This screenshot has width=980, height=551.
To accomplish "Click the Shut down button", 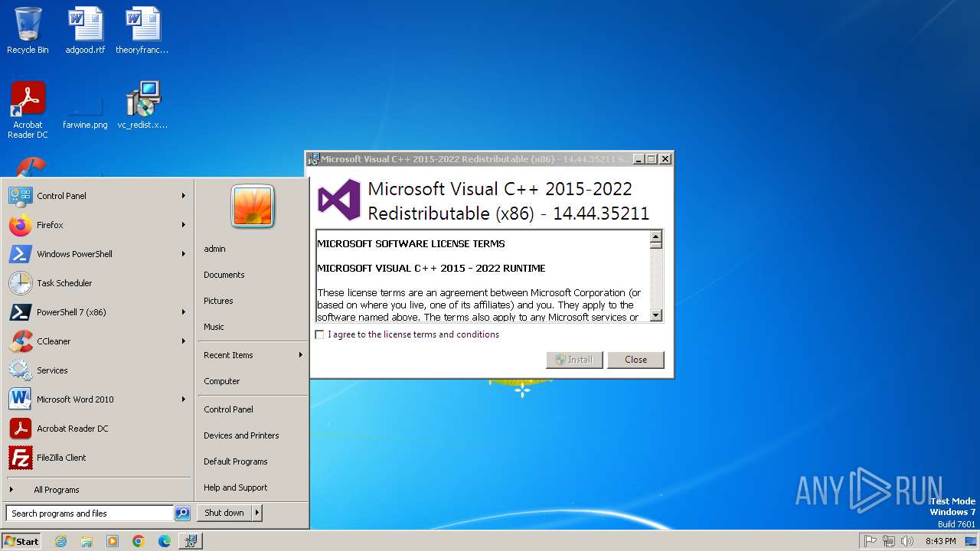I will click(224, 514).
